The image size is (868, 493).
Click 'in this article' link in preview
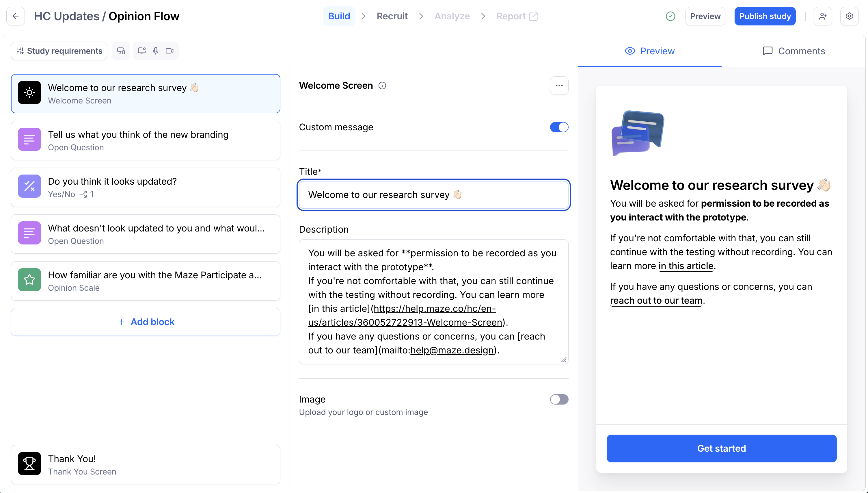[x=686, y=266]
